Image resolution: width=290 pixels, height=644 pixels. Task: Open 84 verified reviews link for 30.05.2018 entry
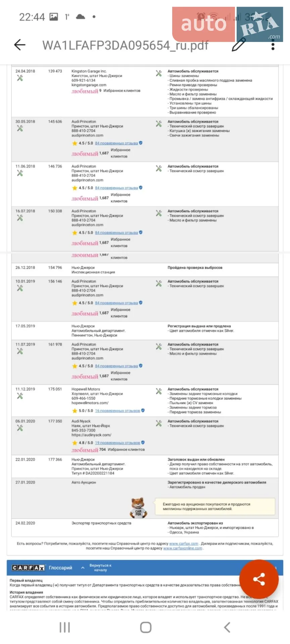tap(116, 143)
